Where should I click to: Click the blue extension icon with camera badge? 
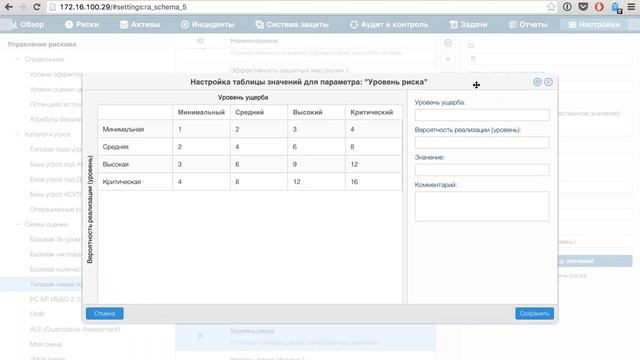click(x=616, y=7)
